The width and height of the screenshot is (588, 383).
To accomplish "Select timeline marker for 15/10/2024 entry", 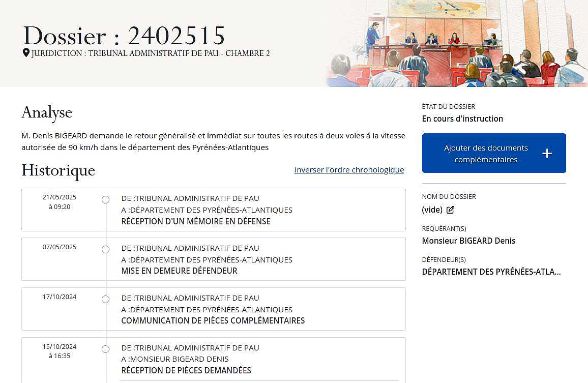I will coord(106,349).
